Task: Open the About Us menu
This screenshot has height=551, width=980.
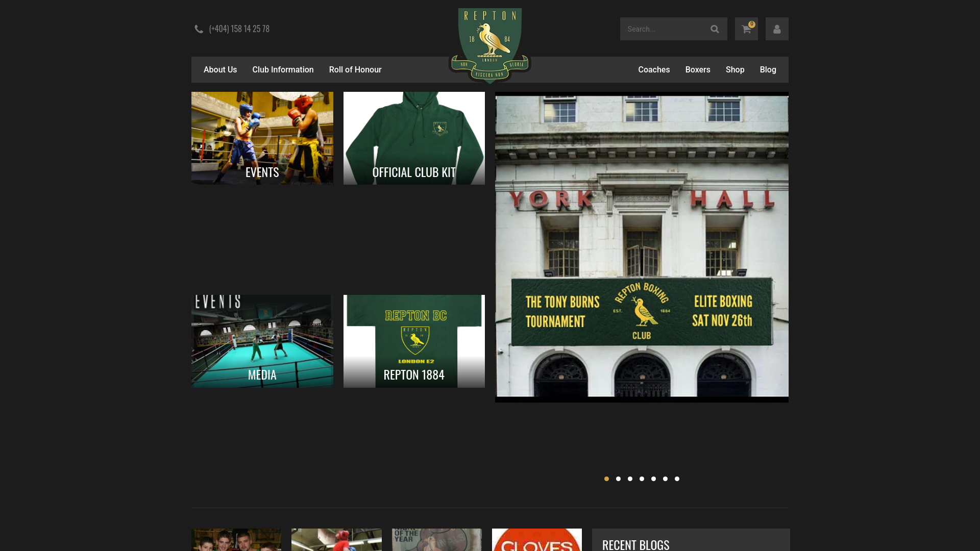Action: click(220, 70)
